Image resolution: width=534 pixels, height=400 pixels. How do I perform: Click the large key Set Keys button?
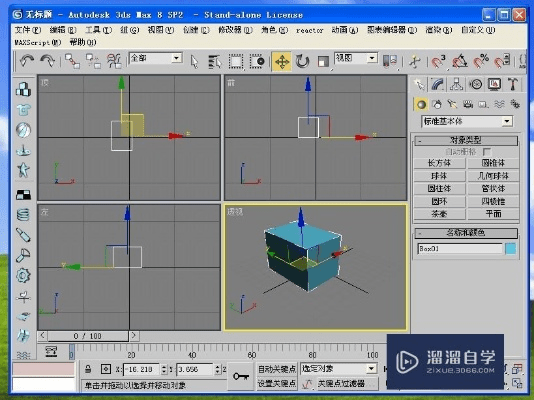click(x=240, y=376)
